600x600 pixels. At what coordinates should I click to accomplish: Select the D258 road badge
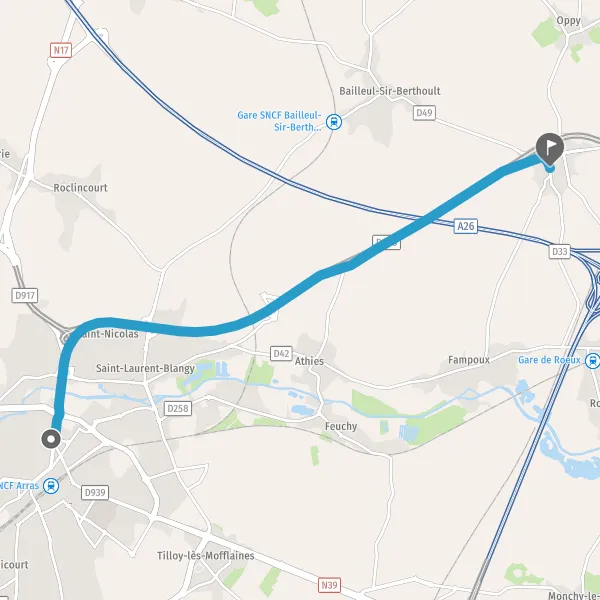[178, 409]
